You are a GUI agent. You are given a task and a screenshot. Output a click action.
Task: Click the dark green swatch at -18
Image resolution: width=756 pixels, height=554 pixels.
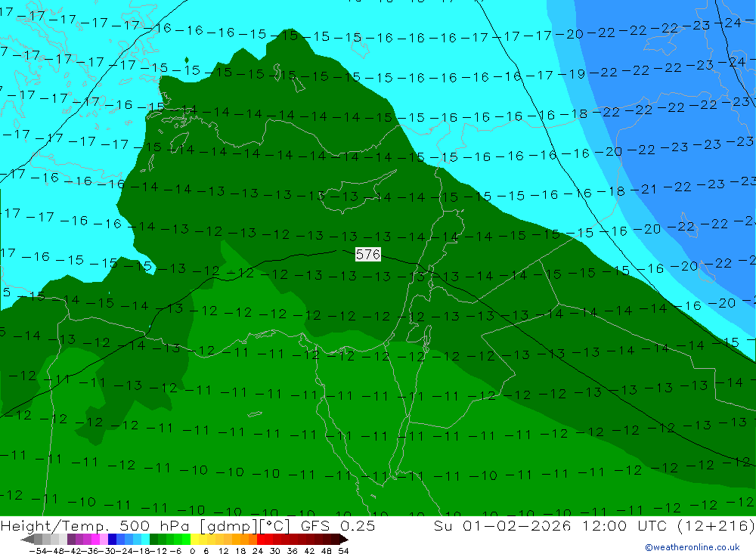pyautogui.click(x=153, y=539)
